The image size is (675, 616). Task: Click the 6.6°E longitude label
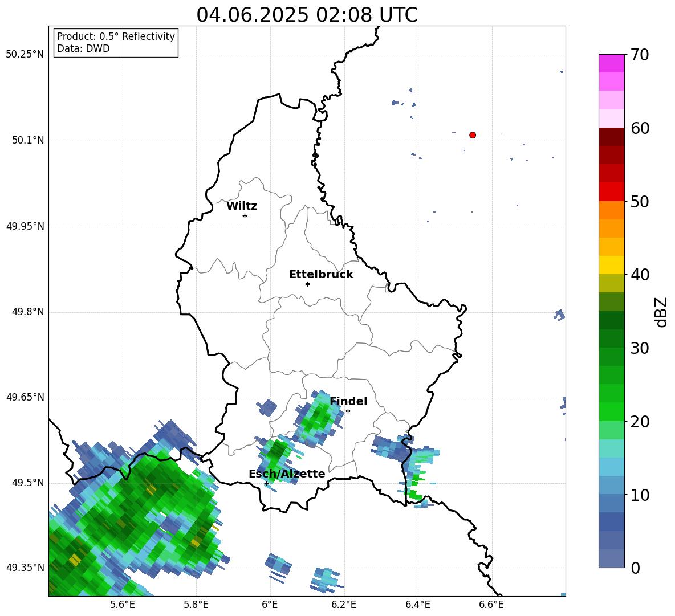point(491,605)
